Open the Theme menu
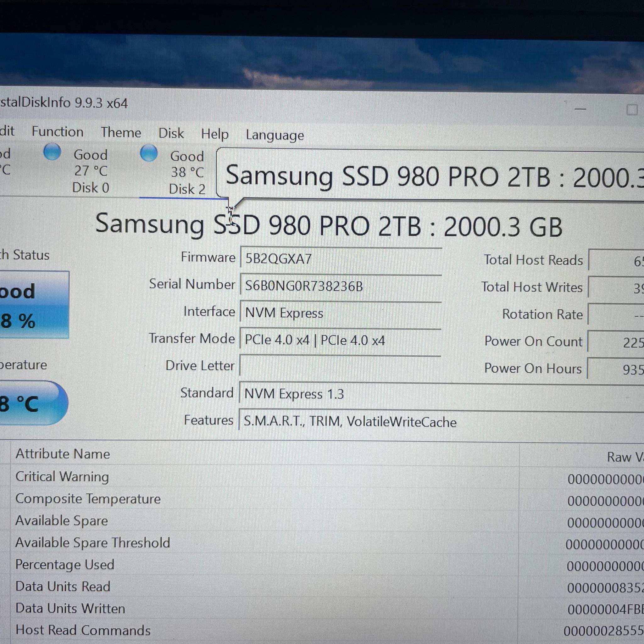This screenshot has height=644, width=644. pyautogui.click(x=121, y=132)
